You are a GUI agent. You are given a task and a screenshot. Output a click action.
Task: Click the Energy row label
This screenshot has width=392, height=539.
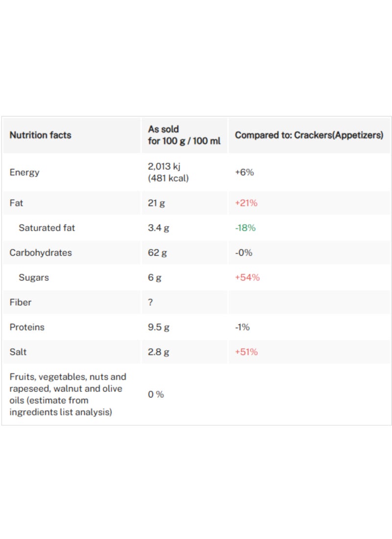24,172
